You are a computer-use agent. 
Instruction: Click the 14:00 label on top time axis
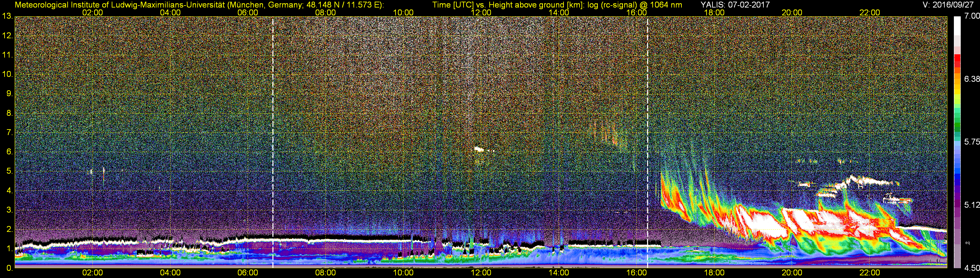[x=559, y=12]
